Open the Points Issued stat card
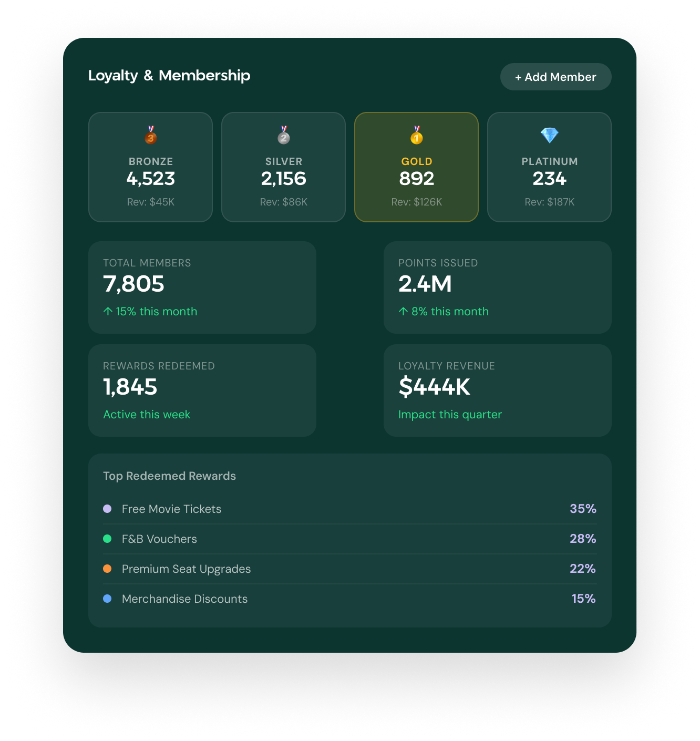The width and height of the screenshot is (700, 741). coord(497,287)
